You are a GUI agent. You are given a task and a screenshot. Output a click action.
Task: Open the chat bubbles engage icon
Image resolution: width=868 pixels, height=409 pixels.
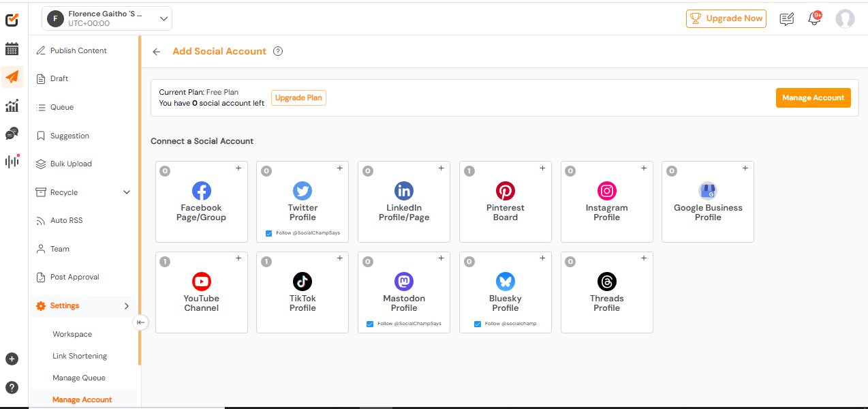point(12,134)
